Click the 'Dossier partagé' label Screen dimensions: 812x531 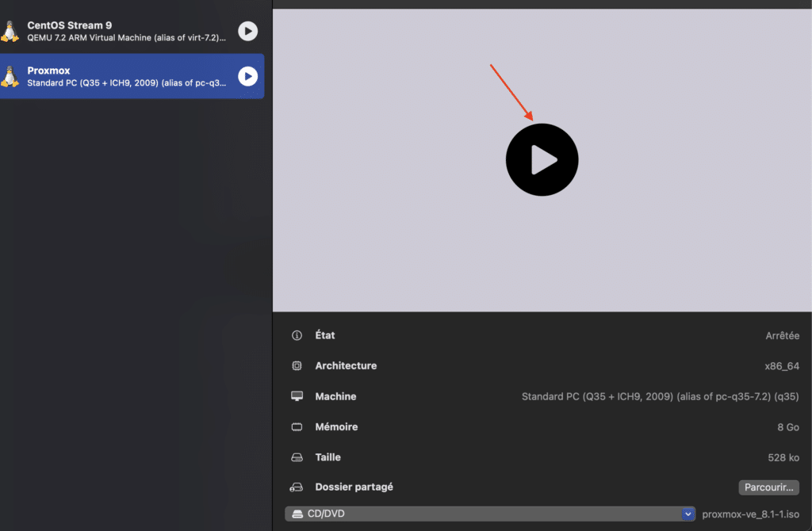(354, 487)
